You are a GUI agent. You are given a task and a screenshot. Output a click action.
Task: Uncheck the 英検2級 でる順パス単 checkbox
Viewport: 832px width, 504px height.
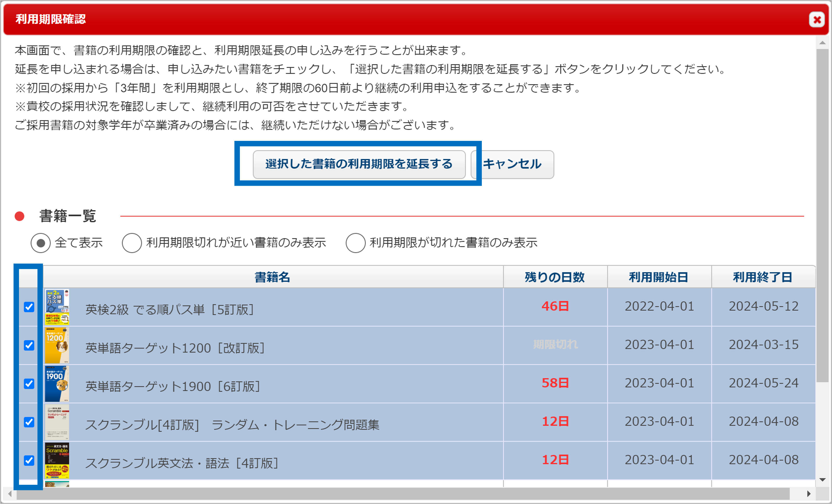tap(29, 307)
